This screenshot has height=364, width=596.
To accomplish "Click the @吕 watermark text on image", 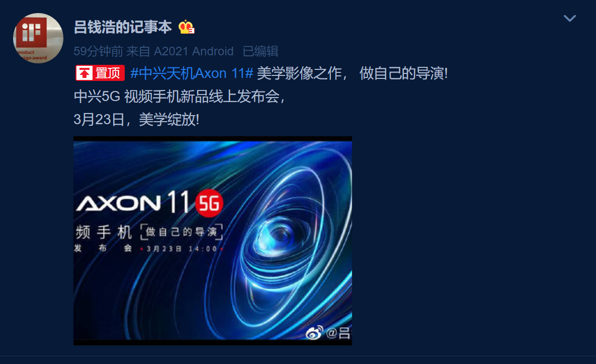I will coord(338,333).
